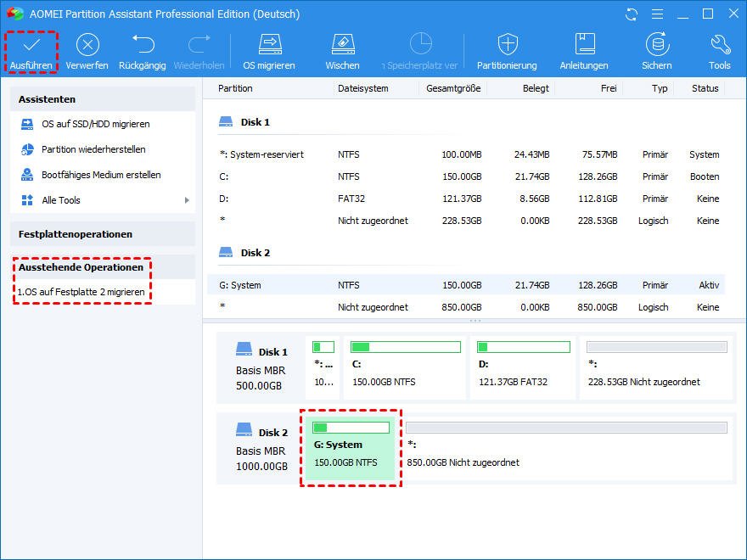The image size is (747, 560).
Task: Click C: 150.00GB NTFS block in disk map
Action: pos(405,367)
